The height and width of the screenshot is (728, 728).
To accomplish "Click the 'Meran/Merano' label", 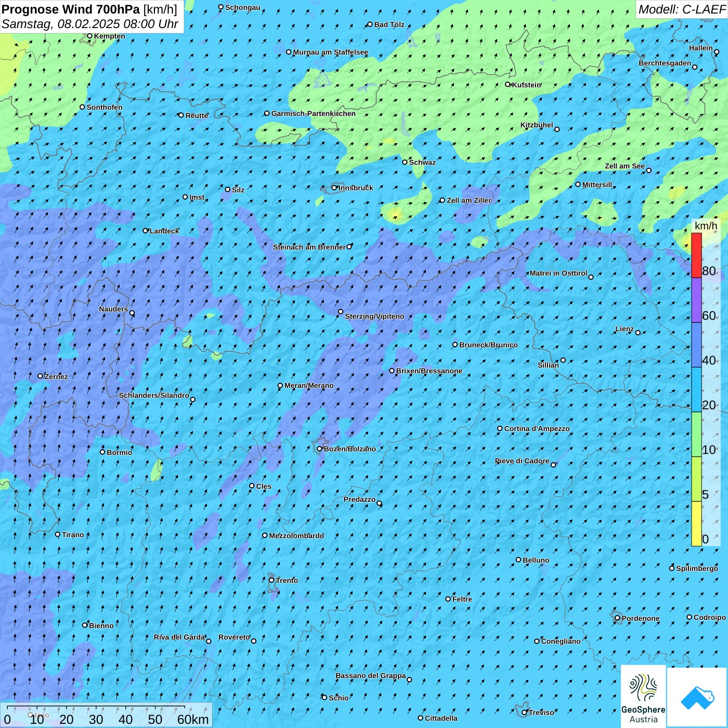I will coord(309,385).
